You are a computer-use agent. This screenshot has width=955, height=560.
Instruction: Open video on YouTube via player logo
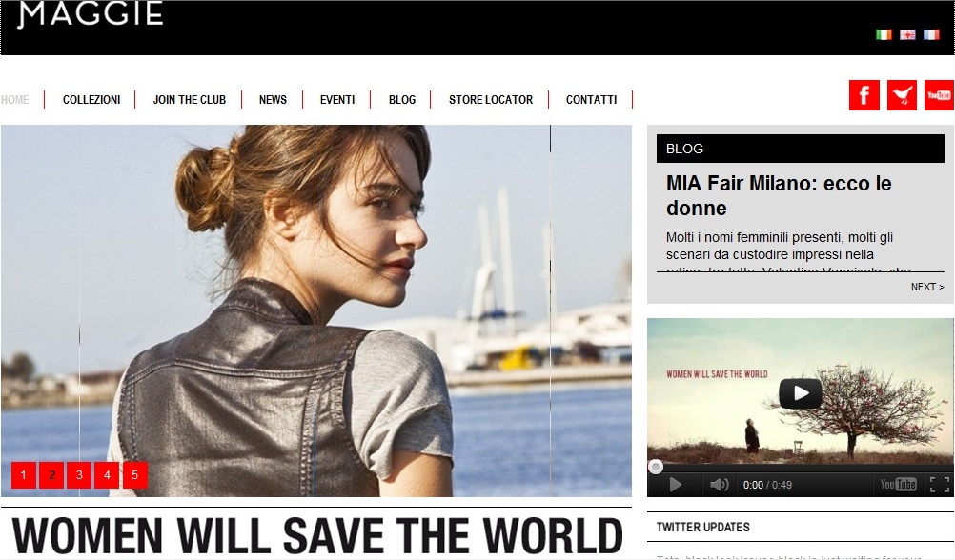click(899, 485)
